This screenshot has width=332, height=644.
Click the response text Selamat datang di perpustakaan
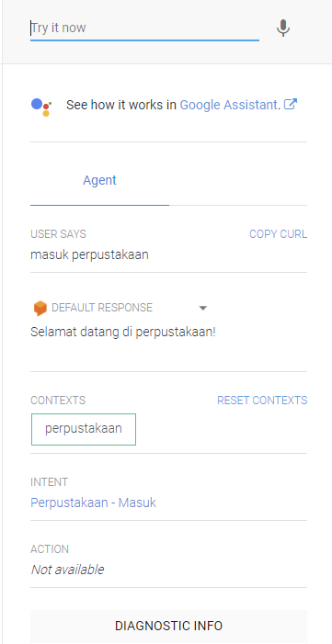click(x=123, y=332)
